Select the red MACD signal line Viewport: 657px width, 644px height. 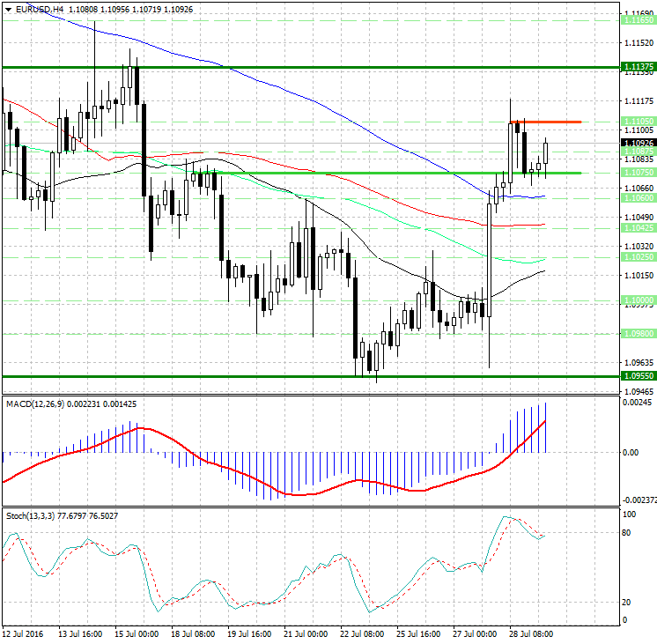(293, 494)
